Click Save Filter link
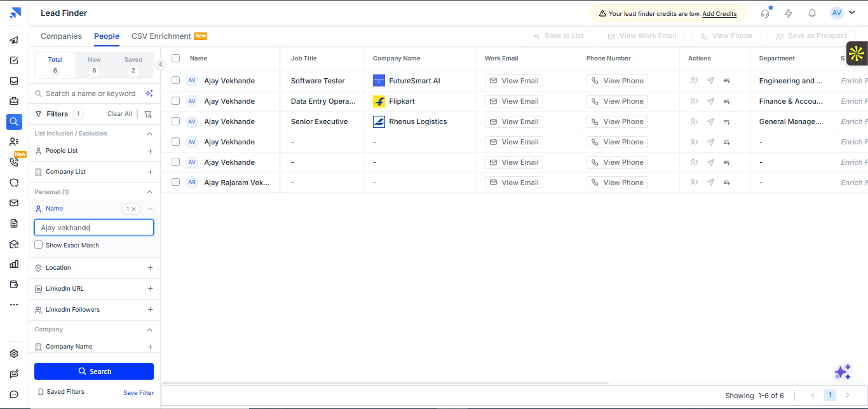The image size is (868, 409). click(x=139, y=392)
